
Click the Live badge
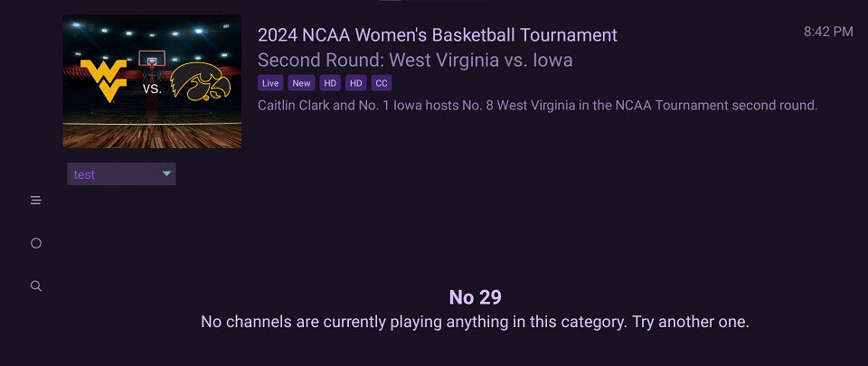tap(270, 83)
